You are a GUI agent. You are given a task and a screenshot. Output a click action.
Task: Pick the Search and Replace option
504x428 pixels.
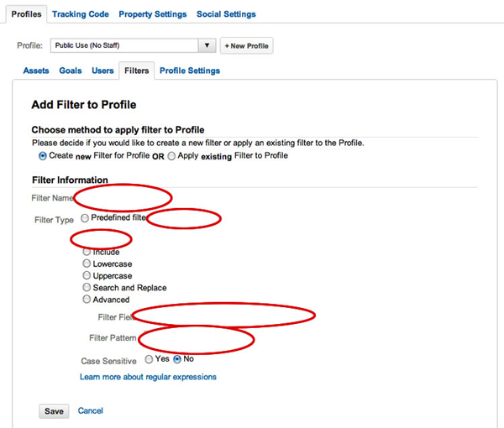[87, 287]
